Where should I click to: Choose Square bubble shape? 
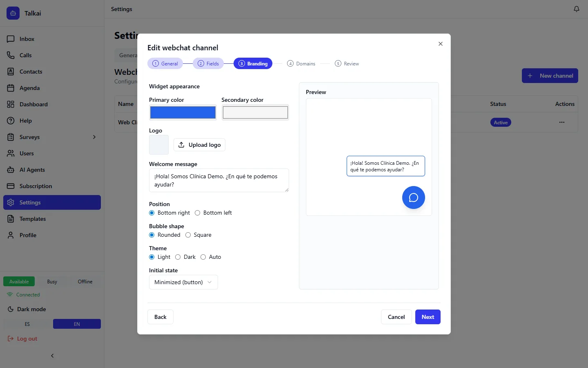pos(188,235)
